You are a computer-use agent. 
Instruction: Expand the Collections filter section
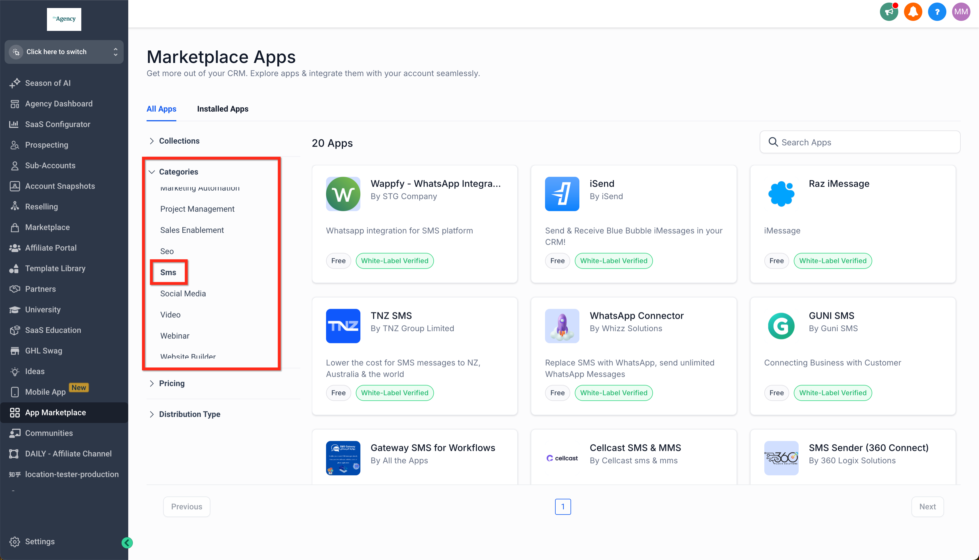pos(179,141)
